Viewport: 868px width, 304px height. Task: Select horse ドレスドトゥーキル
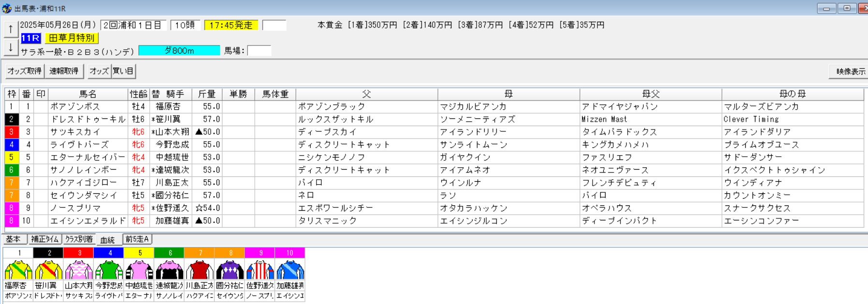88,119
